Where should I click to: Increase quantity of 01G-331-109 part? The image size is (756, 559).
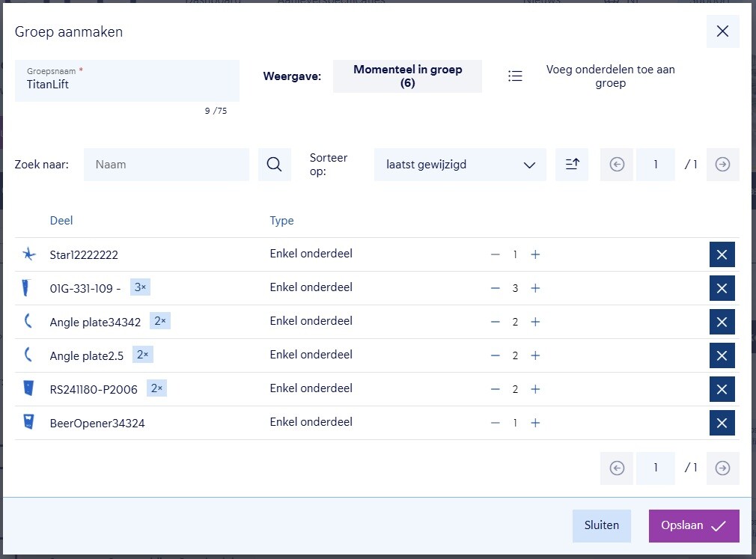pyautogui.click(x=535, y=288)
